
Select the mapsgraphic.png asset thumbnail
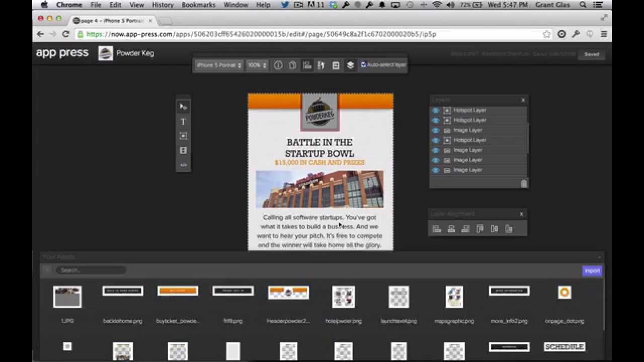point(454,297)
